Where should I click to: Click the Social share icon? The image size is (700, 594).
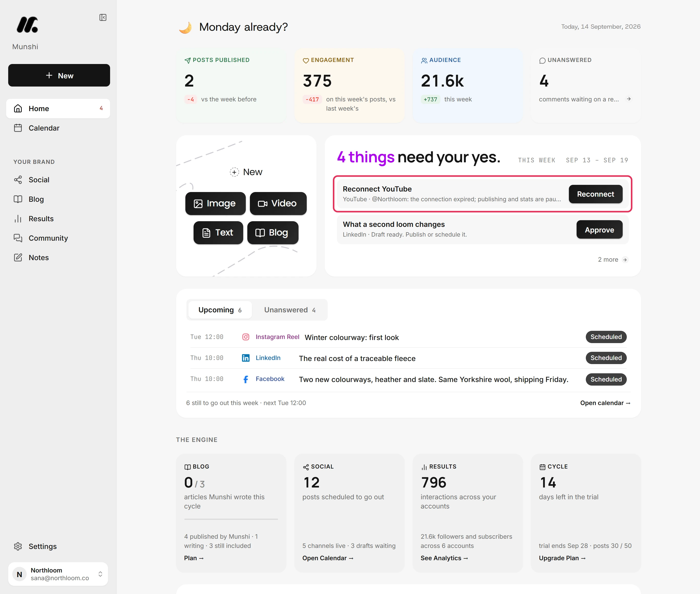[18, 180]
